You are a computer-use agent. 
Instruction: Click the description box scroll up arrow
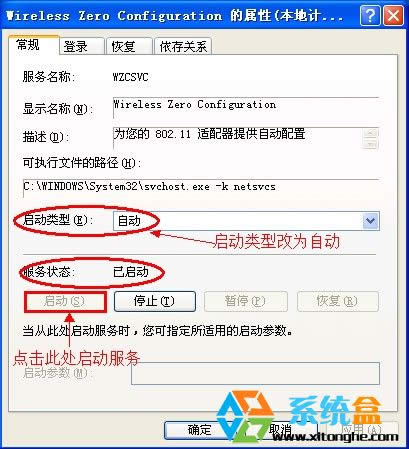click(370, 133)
